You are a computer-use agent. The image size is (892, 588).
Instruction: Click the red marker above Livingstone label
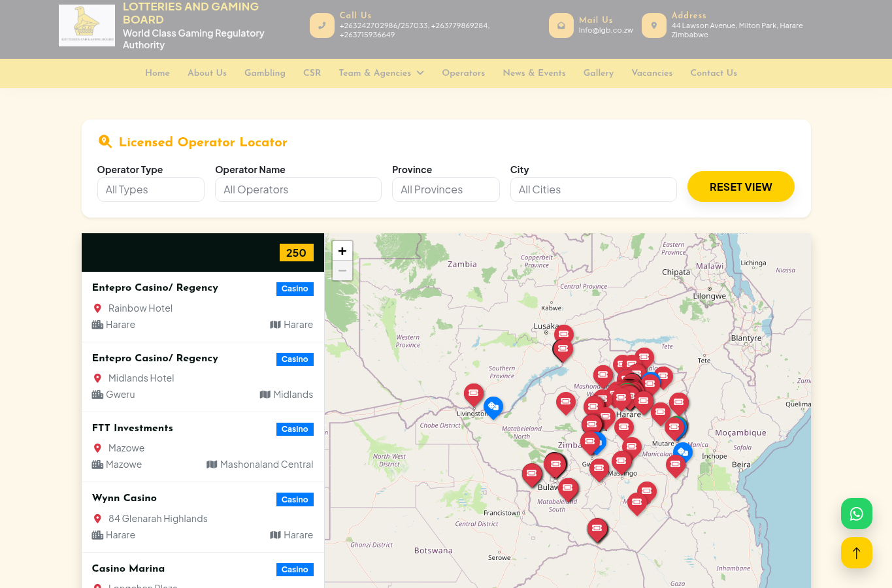(x=474, y=394)
